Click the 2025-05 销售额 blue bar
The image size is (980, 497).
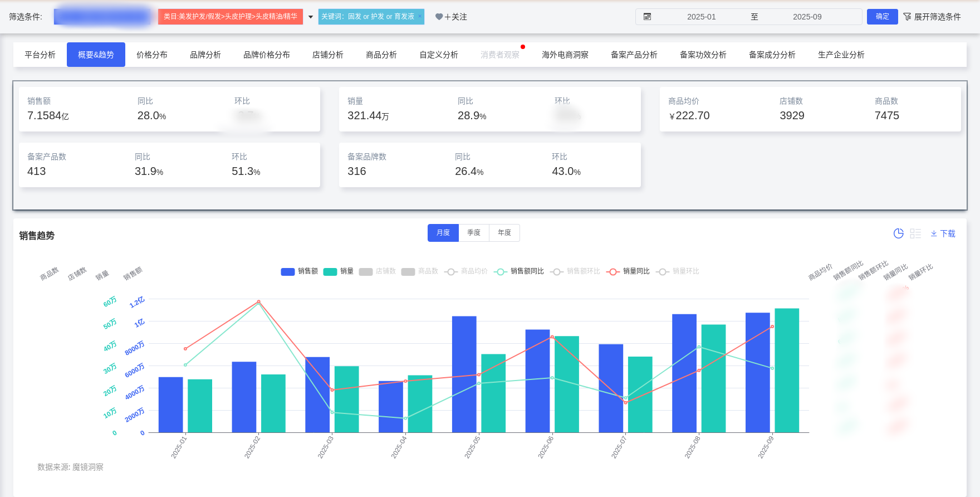[464, 373]
